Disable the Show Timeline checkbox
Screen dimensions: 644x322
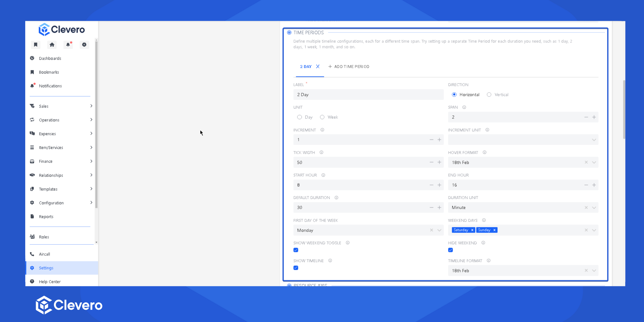pyautogui.click(x=296, y=268)
